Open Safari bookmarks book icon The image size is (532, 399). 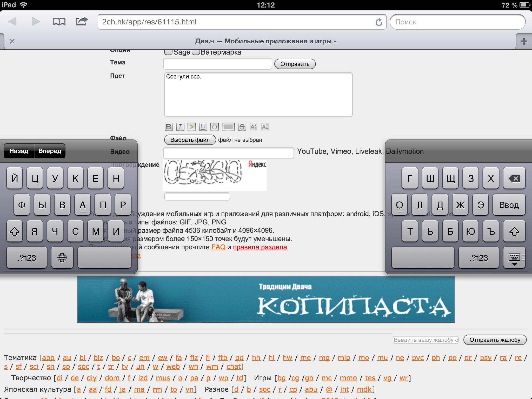[59, 22]
